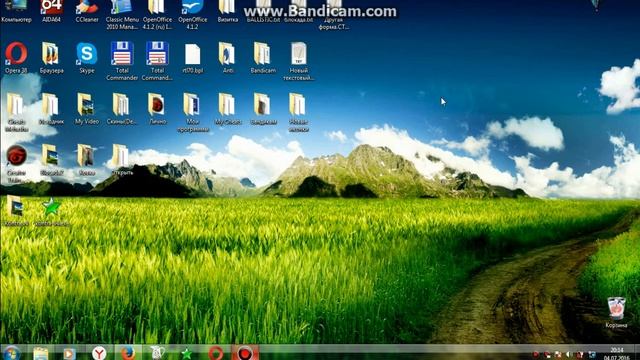Screen dimensions: 640x360
Task: Select the Лично folder
Action: pyautogui.click(x=157, y=109)
